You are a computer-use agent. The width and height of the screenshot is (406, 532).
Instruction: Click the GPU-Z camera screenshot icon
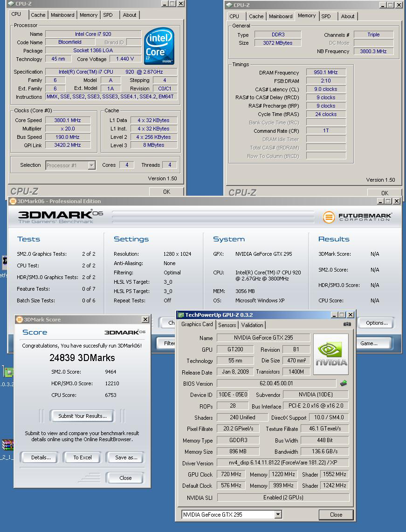pos(347,324)
